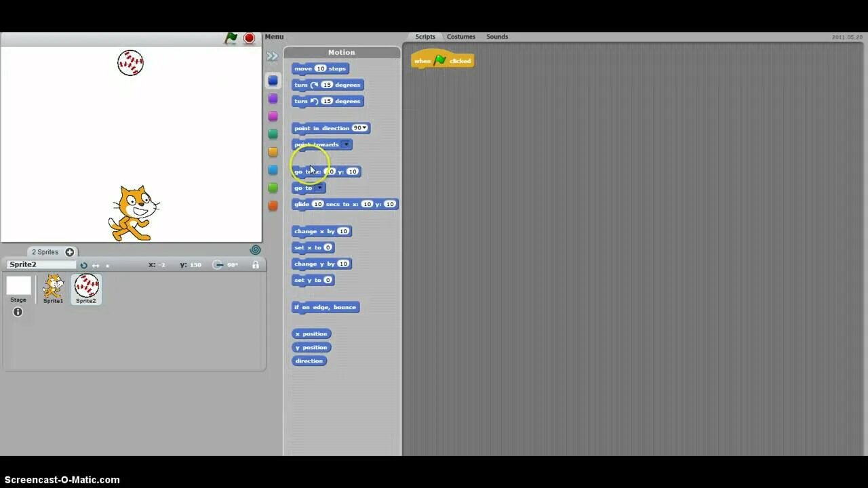
Task: Click the double-arrow icon above the category squares
Action: (272, 56)
